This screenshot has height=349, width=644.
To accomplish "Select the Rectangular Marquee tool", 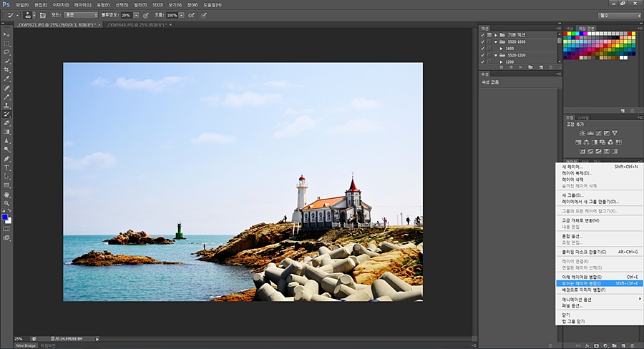I will click(6, 43).
